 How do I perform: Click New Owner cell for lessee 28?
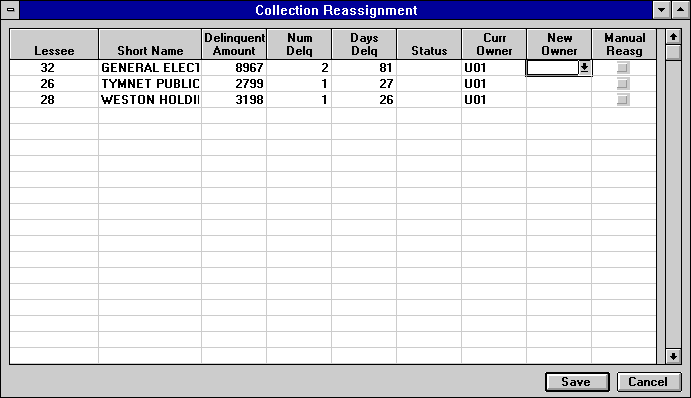point(559,100)
